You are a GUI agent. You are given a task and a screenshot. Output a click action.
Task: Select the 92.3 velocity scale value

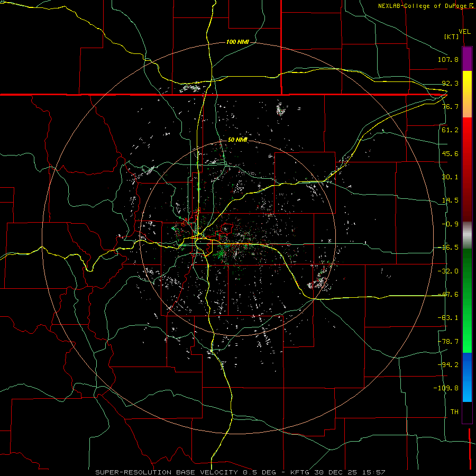pos(450,83)
